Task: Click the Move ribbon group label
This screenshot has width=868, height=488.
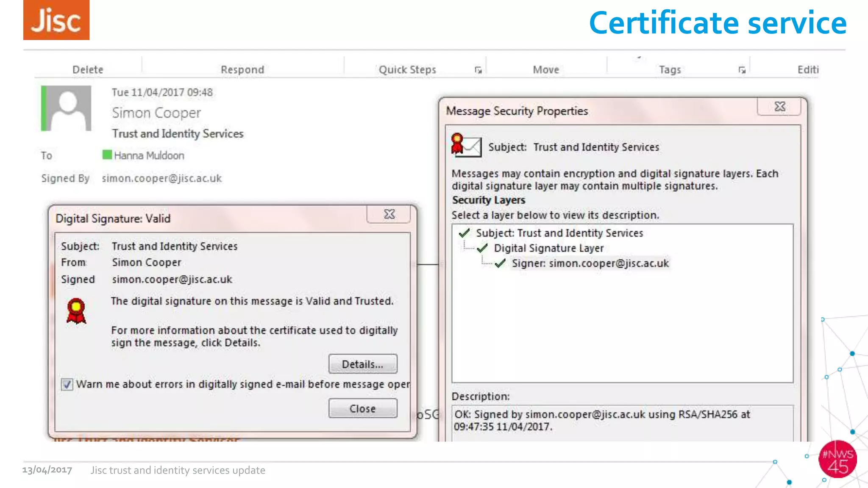Action: (x=546, y=69)
